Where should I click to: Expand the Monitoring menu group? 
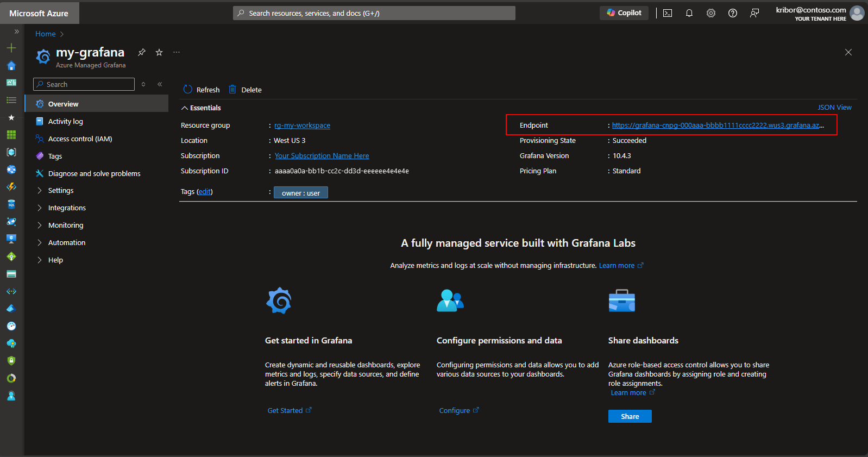(65, 226)
